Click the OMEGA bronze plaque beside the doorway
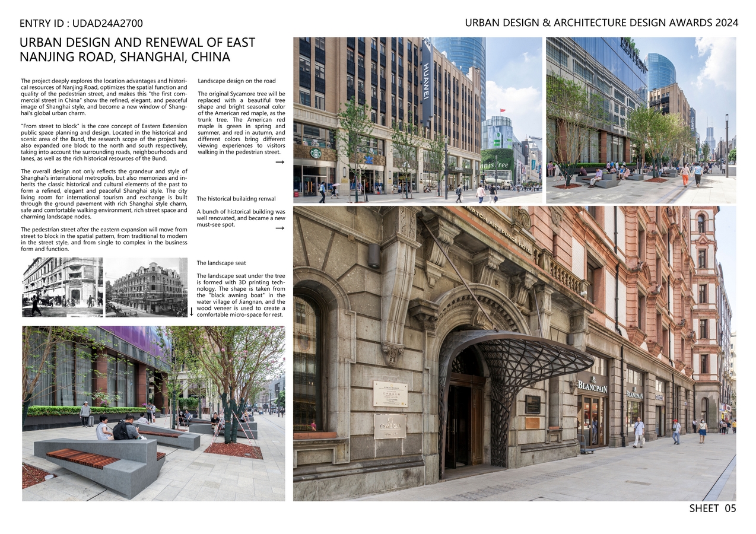 (x=390, y=426)
